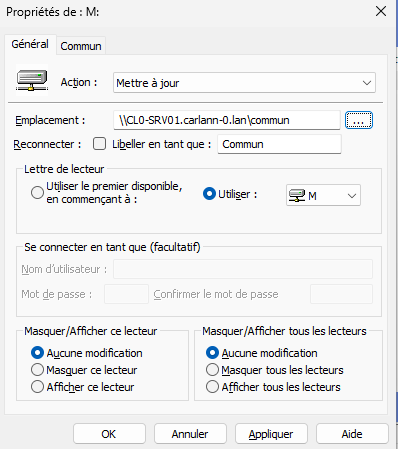Select Afficher ce lecteur option
This screenshot has width=398, height=449.
(37, 387)
